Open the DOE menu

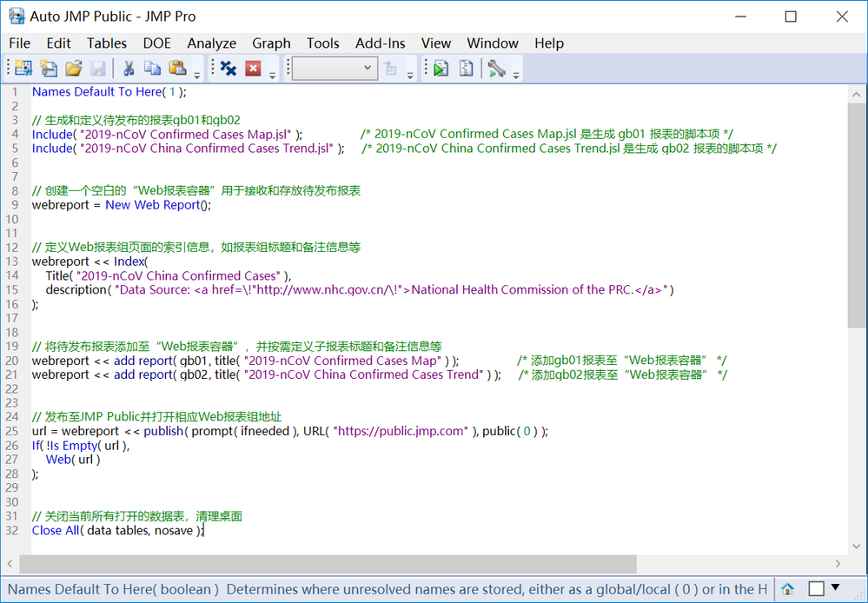click(x=157, y=43)
